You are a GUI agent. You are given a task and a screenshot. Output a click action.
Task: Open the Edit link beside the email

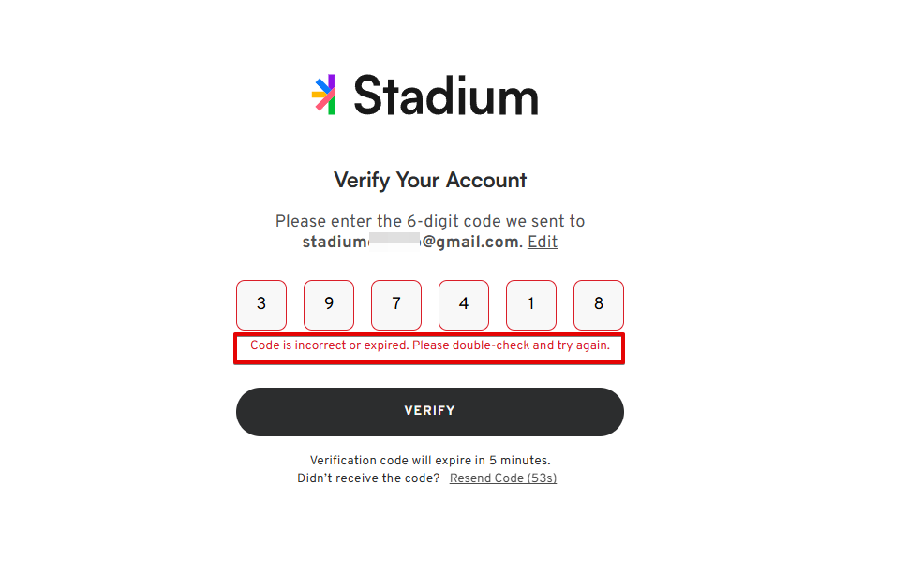point(543,242)
